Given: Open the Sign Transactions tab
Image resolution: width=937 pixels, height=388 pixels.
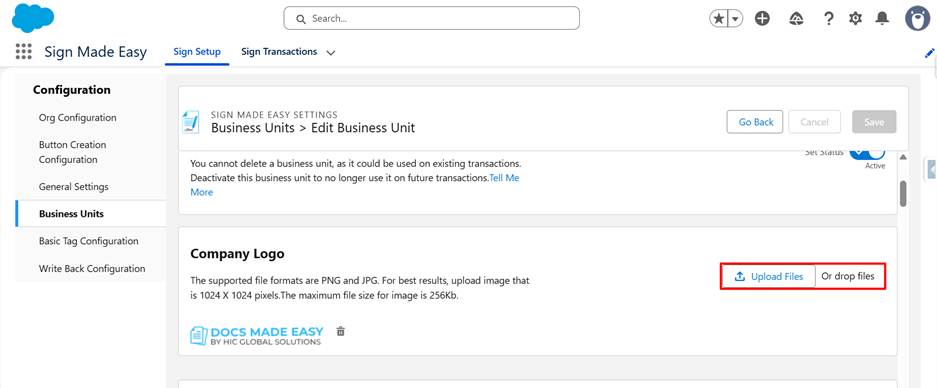Looking at the screenshot, I should (x=279, y=51).
